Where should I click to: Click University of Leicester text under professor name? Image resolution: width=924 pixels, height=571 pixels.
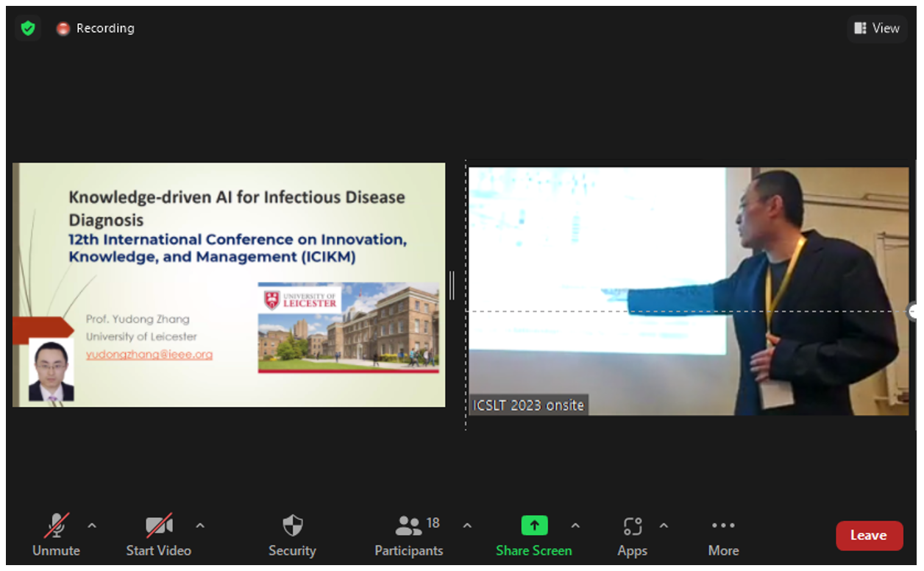[141, 336]
